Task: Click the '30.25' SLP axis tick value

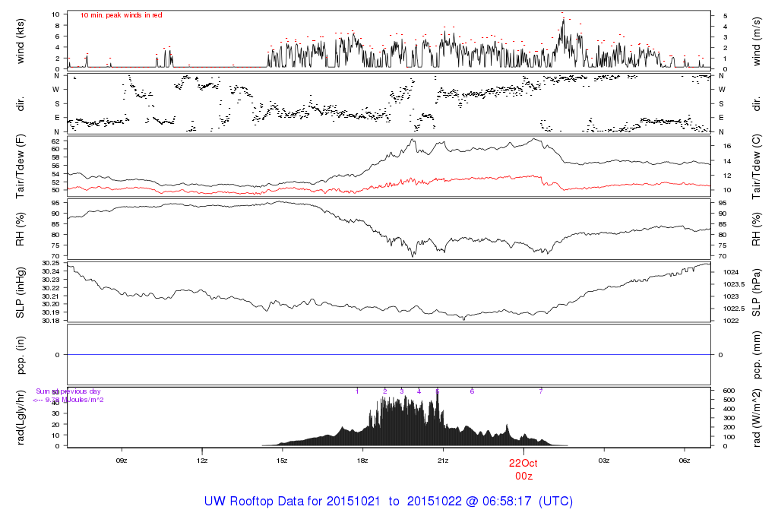Action: point(52,263)
